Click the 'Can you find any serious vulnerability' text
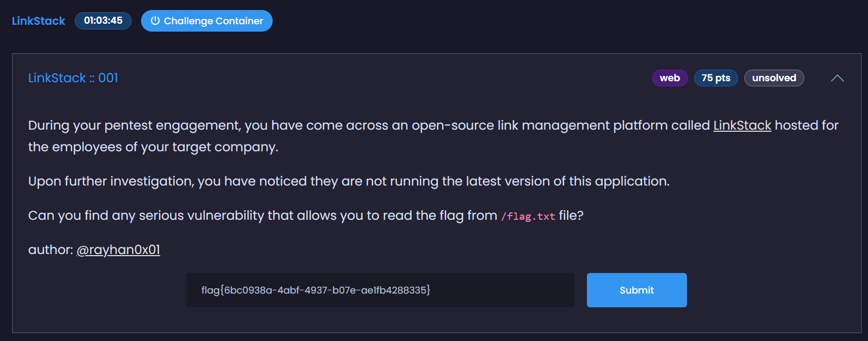Screen dimensions: 868x341 262,216
